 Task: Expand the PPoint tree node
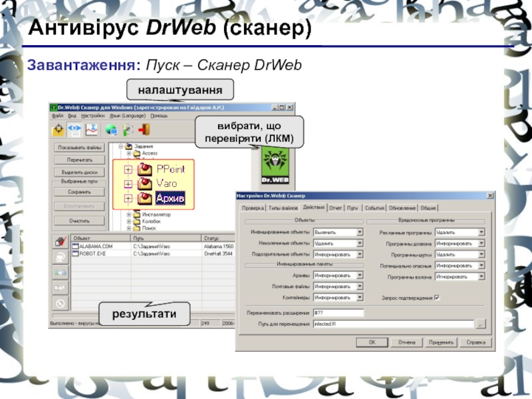click(x=128, y=170)
